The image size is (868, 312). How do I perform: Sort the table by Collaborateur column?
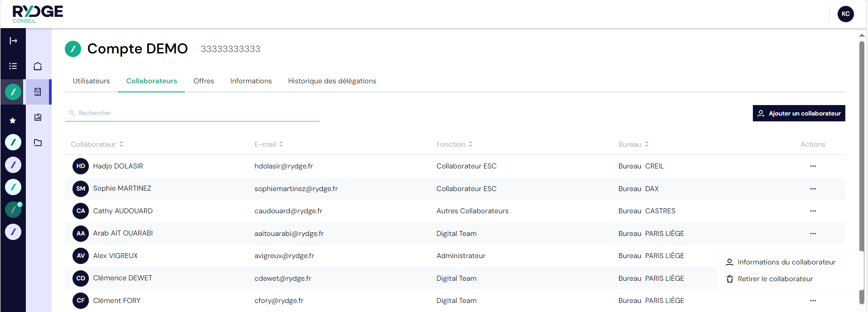97,144
